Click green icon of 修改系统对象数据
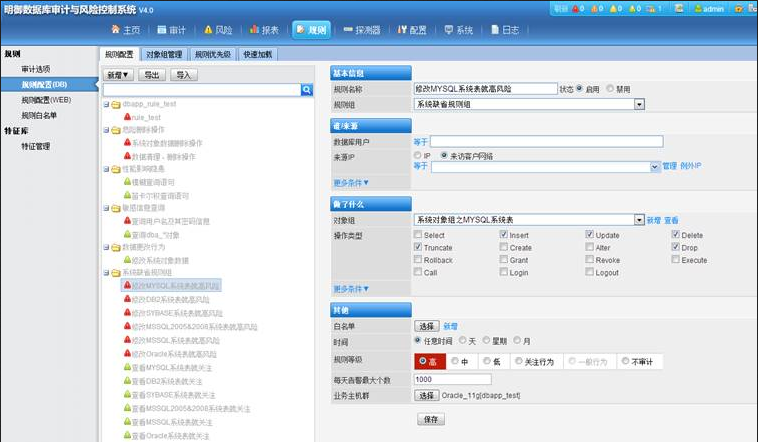Screen dimensions: 758x442 (127, 260)
